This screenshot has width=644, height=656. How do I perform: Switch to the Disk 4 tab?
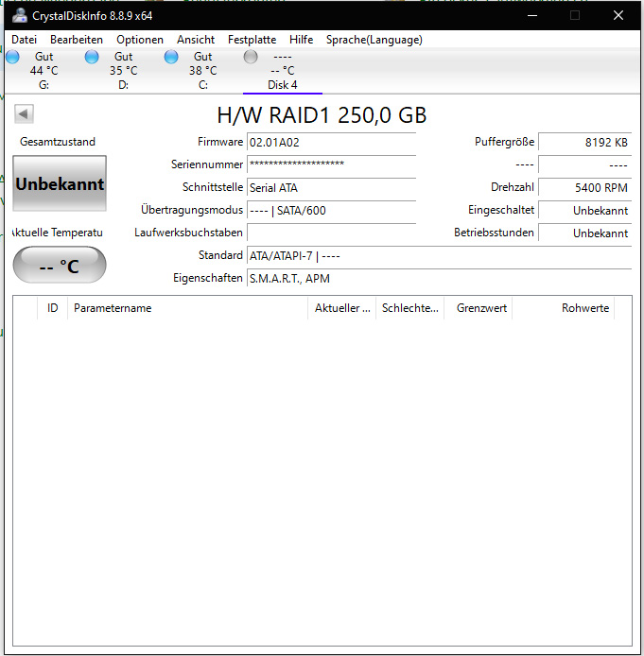tap(283, 71)
